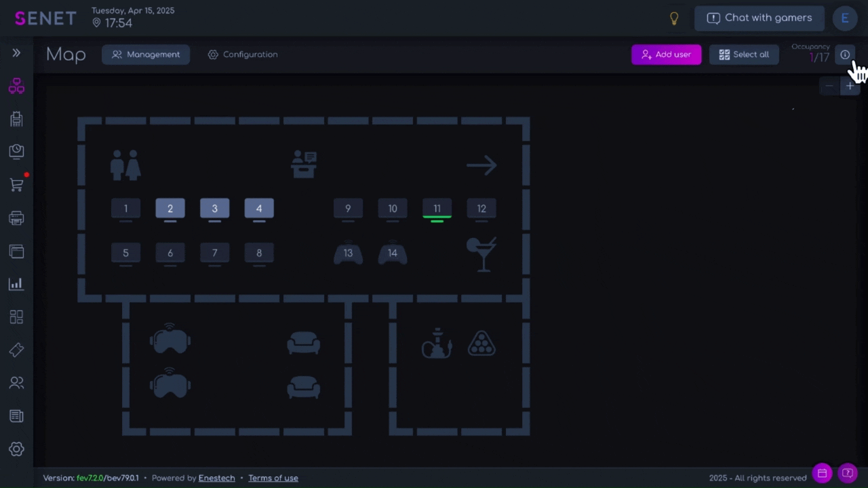
Task: Expand the left sidebar with chevron arrows
Action: pyautogui.click(x=16, y=53)
